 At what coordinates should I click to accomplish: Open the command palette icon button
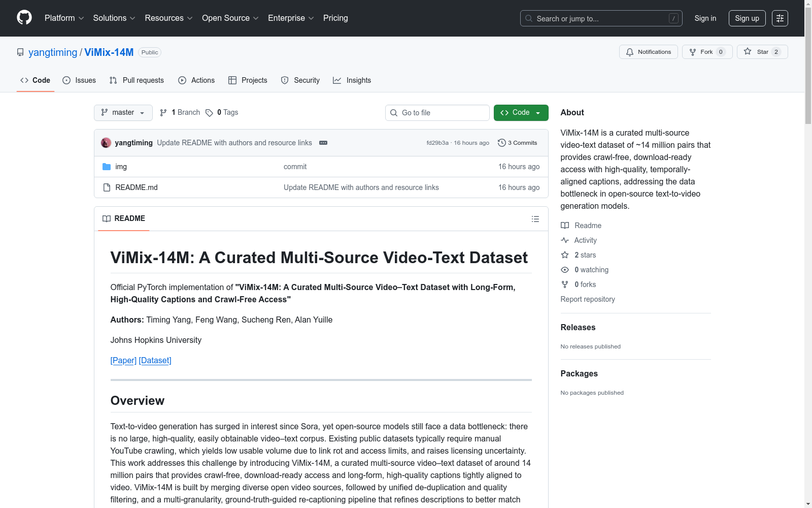click(780, 18)
